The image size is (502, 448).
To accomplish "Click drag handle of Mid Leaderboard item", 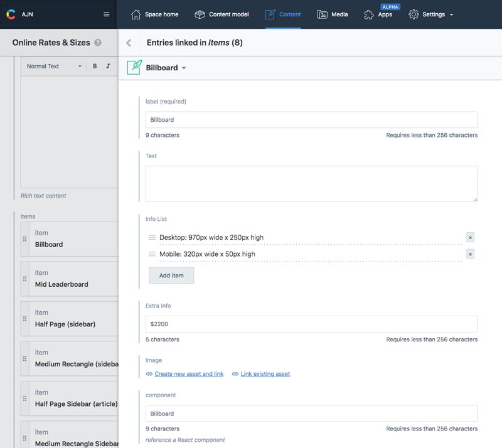I will [25, 279].
